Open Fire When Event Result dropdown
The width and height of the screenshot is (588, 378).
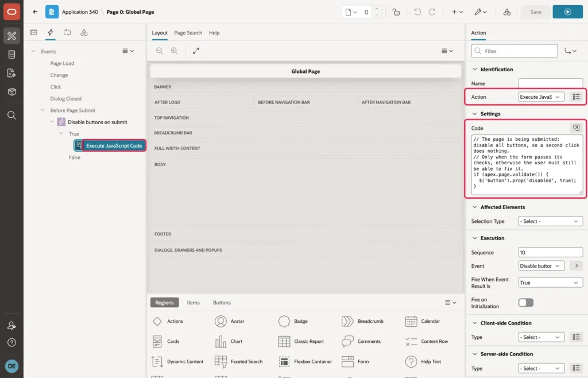551,283
